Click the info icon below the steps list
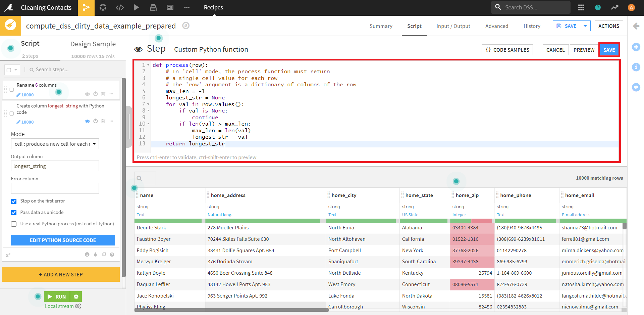 87,255
